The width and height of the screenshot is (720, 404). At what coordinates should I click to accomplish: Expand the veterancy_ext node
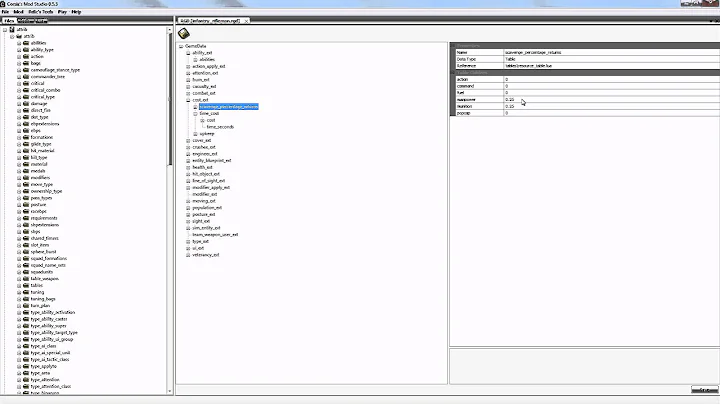pos(188,255)
